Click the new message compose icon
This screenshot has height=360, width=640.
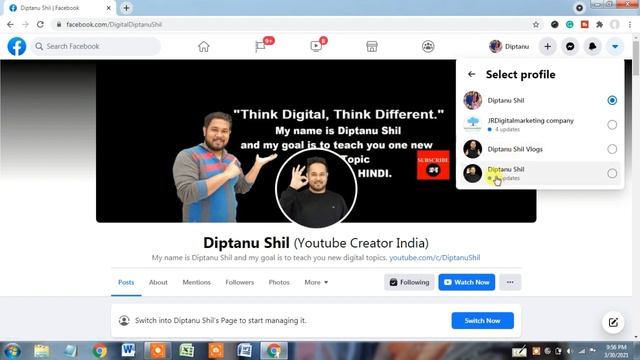(613, 322)
